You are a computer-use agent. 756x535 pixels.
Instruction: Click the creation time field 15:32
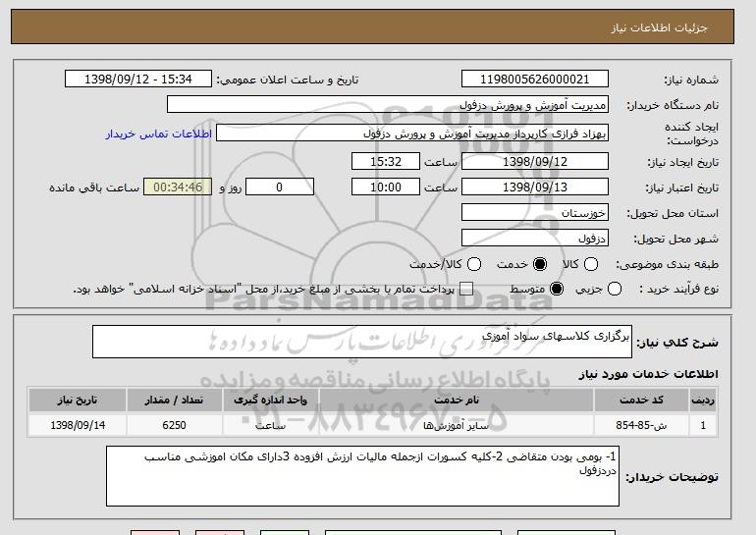386,161
